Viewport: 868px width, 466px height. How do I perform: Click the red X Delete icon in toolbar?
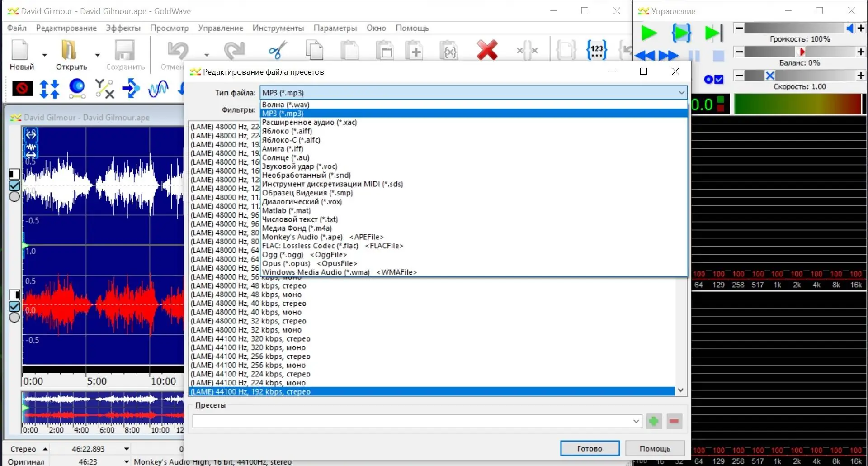pyautogui.click(x=487, y=50)
